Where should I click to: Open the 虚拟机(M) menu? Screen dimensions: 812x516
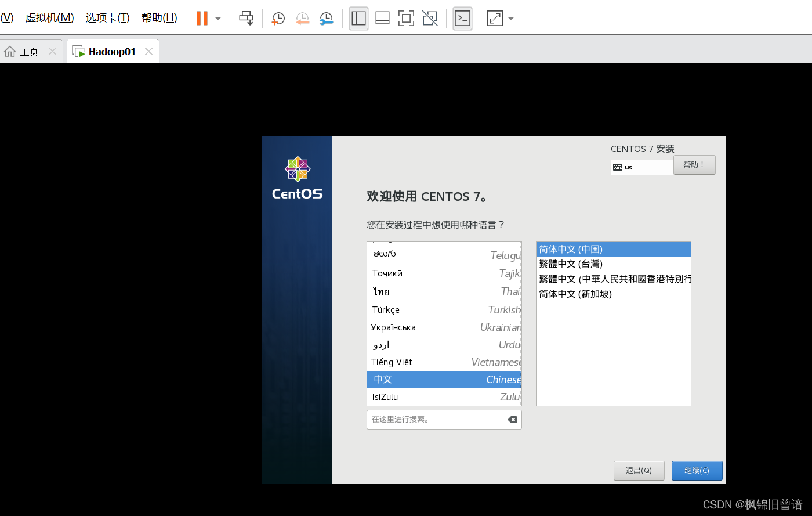click(49, 17)
